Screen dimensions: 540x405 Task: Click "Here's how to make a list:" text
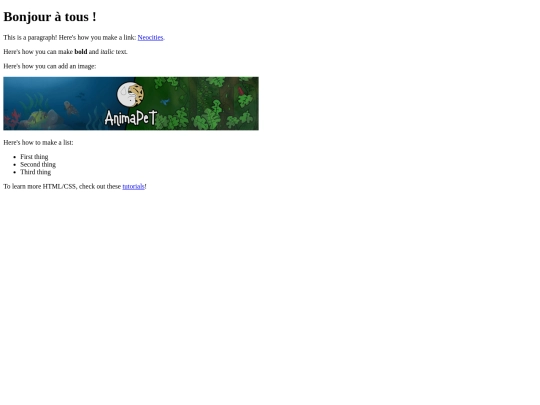[x=38, y=143]
